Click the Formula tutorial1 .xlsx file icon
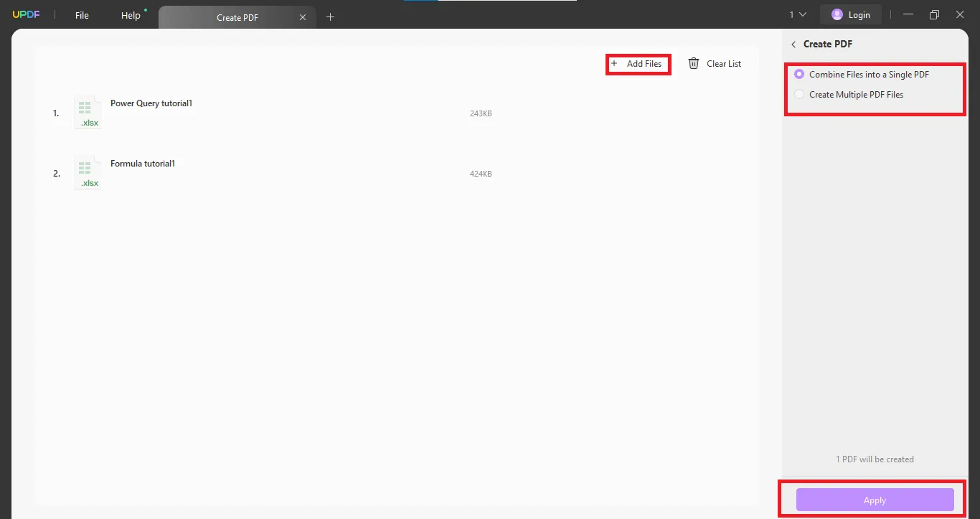 click(88, 172)
